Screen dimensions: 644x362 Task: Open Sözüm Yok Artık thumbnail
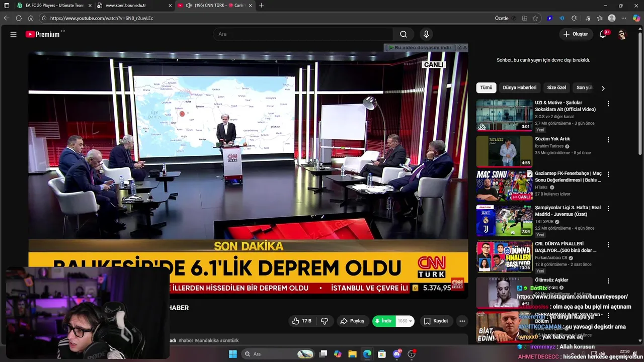pyautogui.click(x=504, y=151)
